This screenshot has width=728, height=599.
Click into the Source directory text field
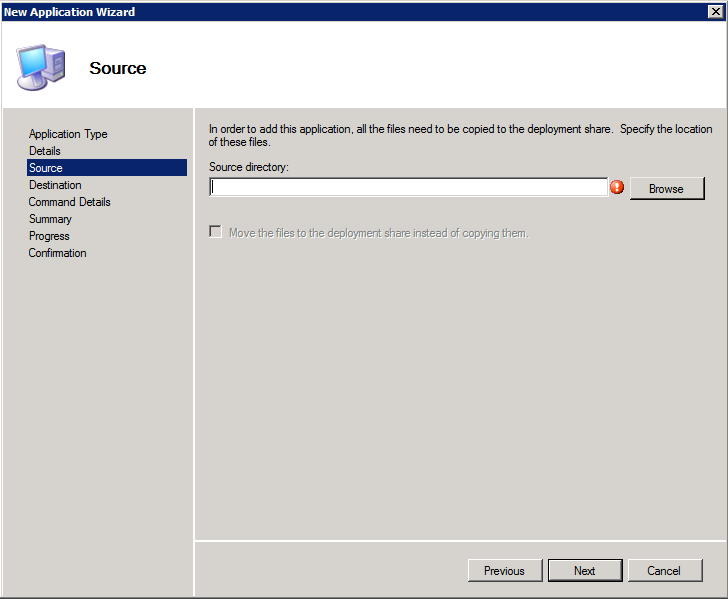pos(409,187)
